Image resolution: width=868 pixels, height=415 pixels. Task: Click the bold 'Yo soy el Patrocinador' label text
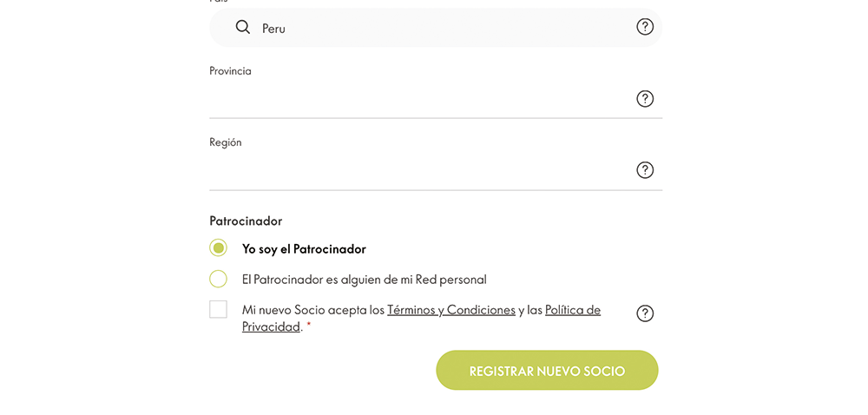click(304, 249)
